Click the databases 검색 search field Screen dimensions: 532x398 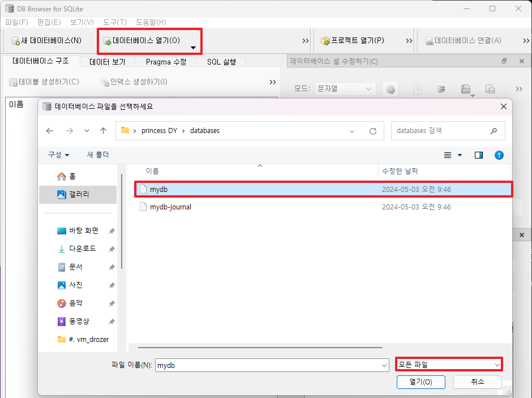pyautogui.click(x=448, y=131)
